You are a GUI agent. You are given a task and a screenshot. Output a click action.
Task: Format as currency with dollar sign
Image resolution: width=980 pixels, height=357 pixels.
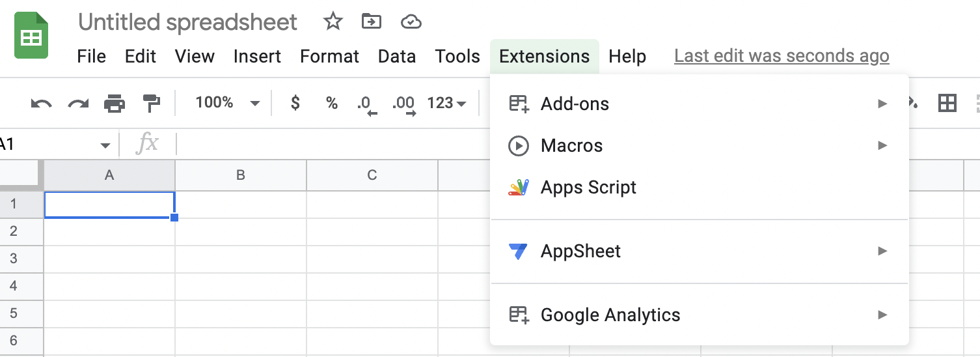[x=295, y=103]
